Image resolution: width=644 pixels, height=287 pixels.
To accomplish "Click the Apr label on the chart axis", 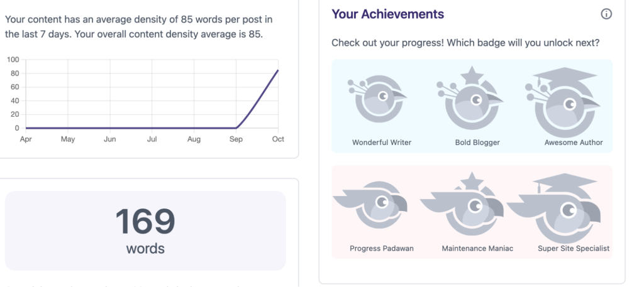I will pos(26,139).
